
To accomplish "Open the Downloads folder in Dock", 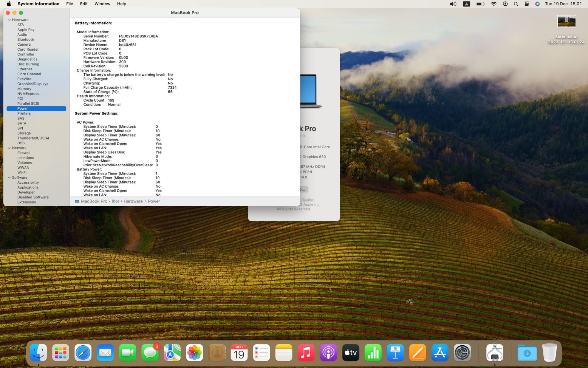I will [527, 352].
